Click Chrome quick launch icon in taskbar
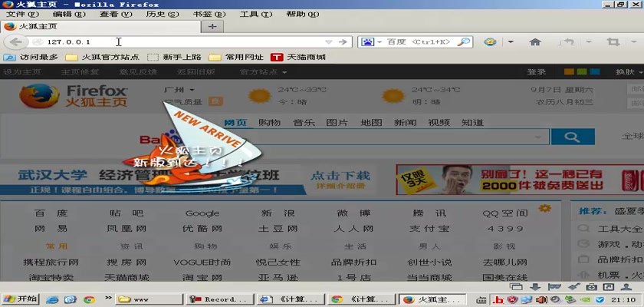 click(x=89, y=299)
